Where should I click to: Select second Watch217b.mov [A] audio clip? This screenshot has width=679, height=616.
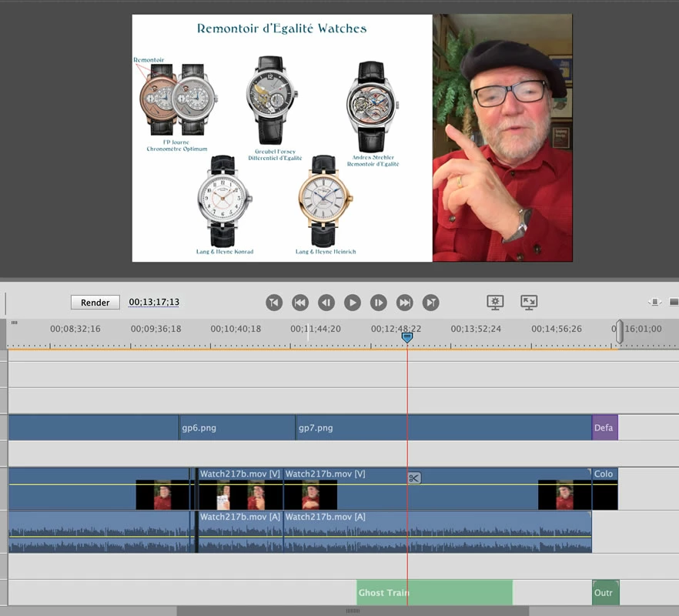coord(437,531)
